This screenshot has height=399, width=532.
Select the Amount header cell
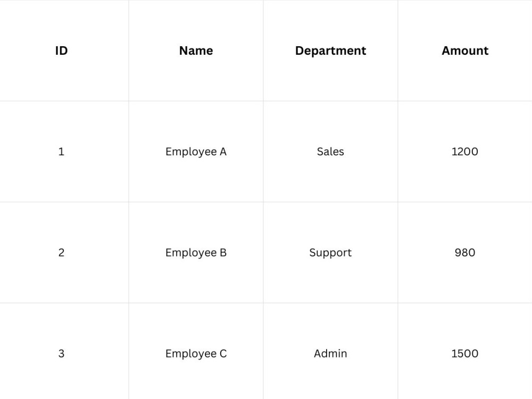point(465,51)
